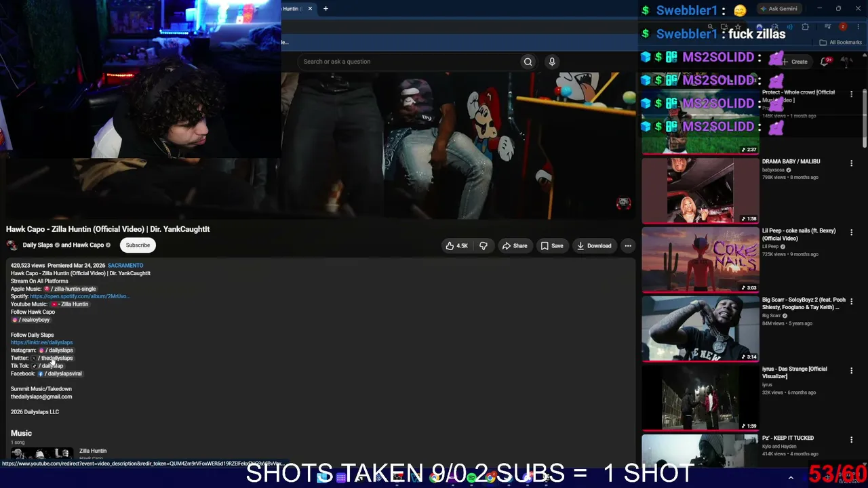Viewport: 868px width, 488px height.
Task: Subscribe to the Daily Slaps channel
Action: (x=138, y=245)
